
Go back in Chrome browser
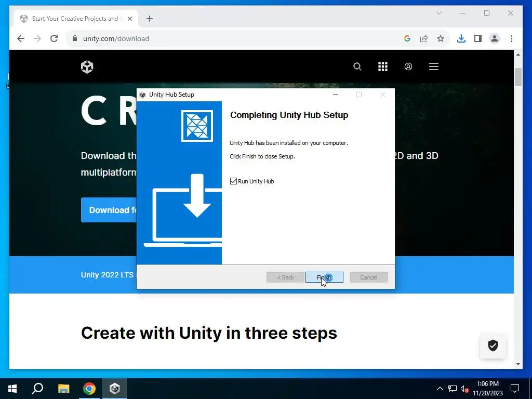pos(21,38)
